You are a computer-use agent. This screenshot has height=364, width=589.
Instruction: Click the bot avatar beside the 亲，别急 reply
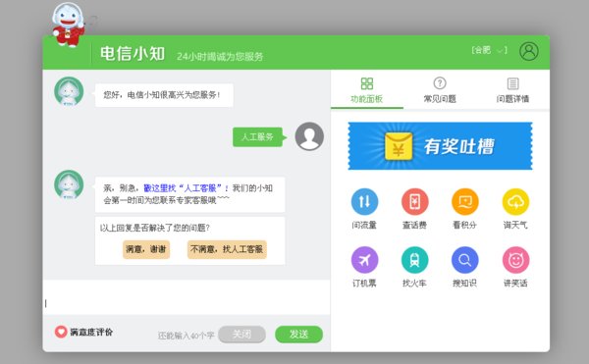(69, 184)
